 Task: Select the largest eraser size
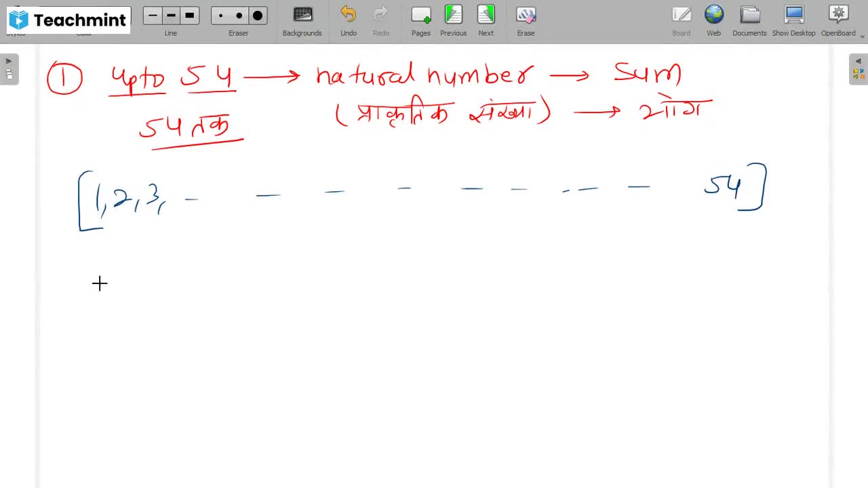tap(257, 15)
